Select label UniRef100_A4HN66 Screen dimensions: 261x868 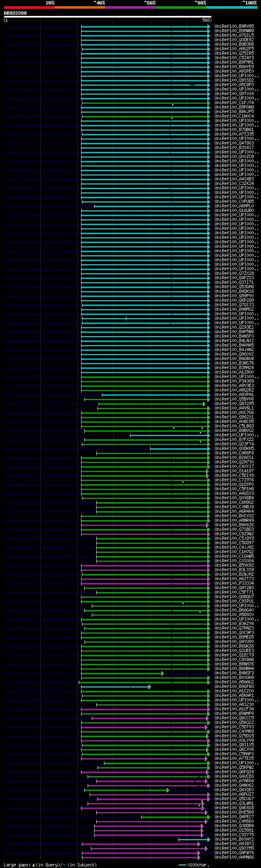pyautogui.click(x=234, y=857)
